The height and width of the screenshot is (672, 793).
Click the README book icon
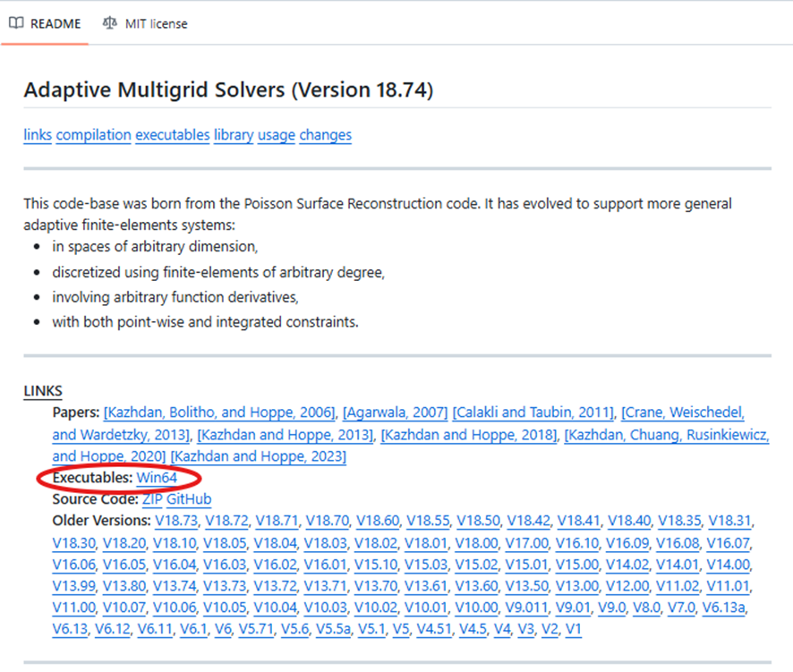tap(16, 23)
